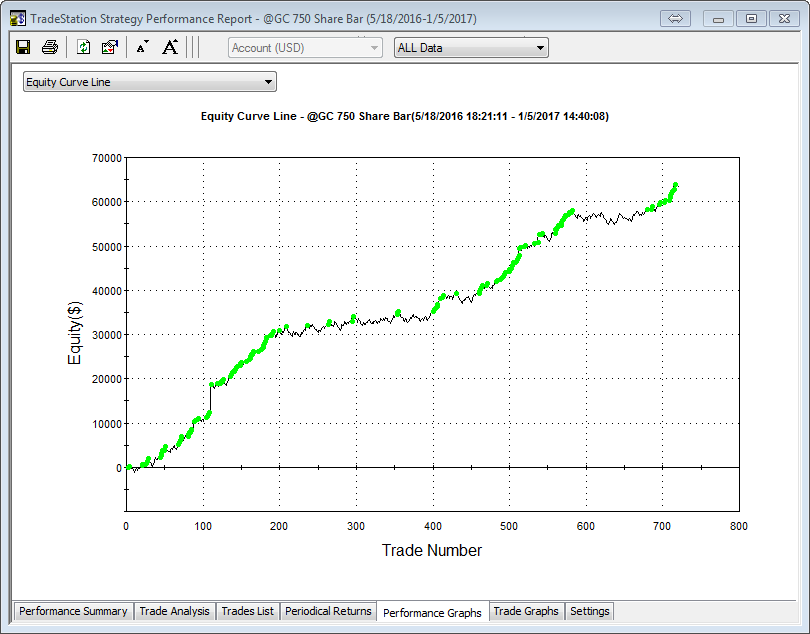Decrease font size with small A icon
This screenshot has width=810, height=634.
(142, 47)
